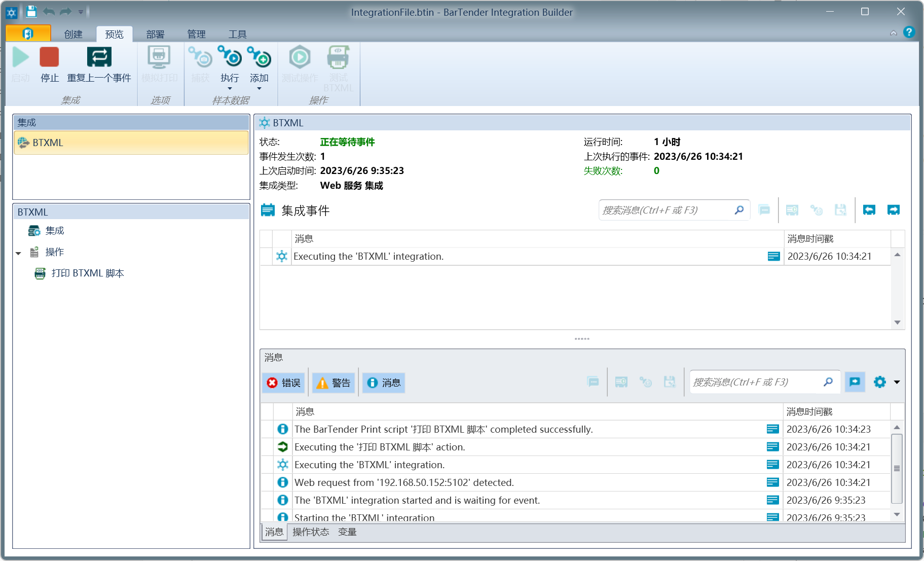Click the Repeat Last Event icon

(99, 58)
